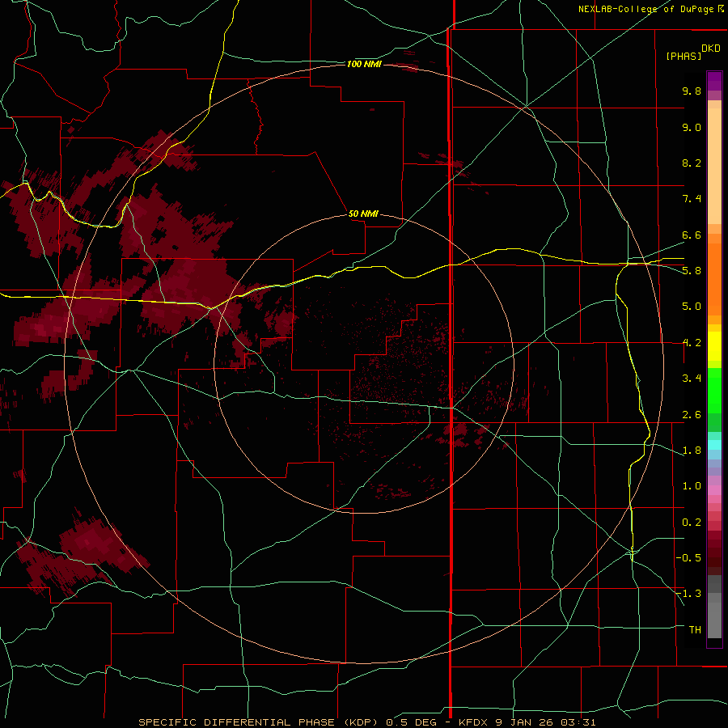
Task: Select the -0.5 scale value
Action: [x=688, y=558]
